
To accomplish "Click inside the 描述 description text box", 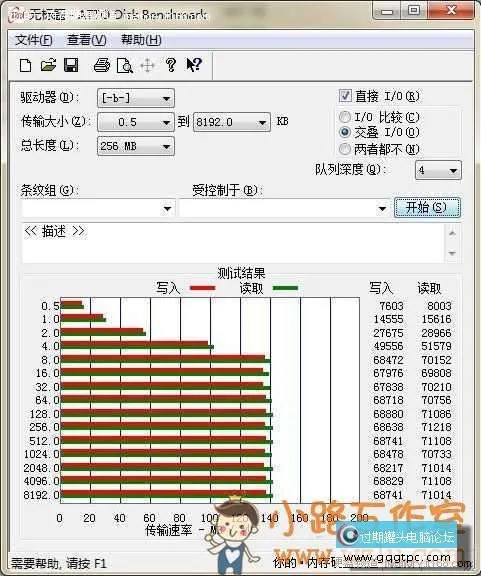I will [234, 242].
